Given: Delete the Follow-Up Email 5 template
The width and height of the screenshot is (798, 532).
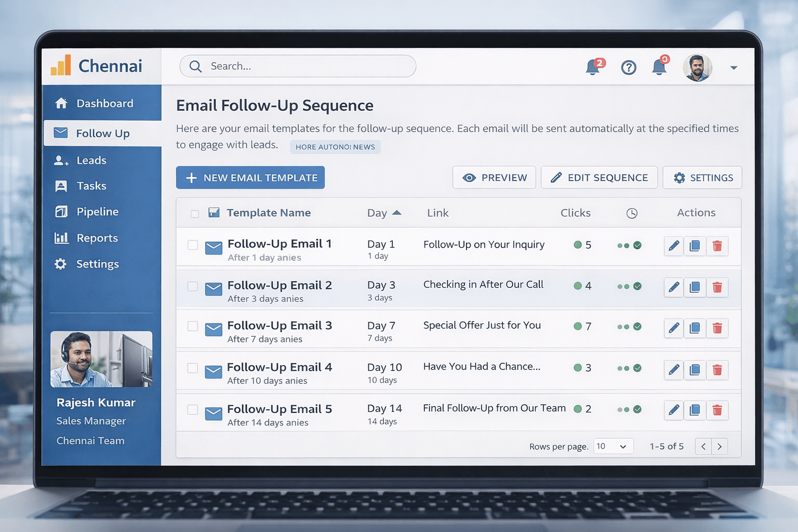Looking at the screenshot, I should point(717,410).
